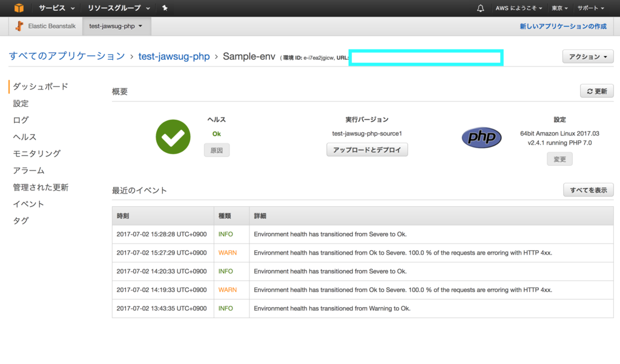Click the 変更 platform change button
Screen dimensions: 620x364
(559, 159)
